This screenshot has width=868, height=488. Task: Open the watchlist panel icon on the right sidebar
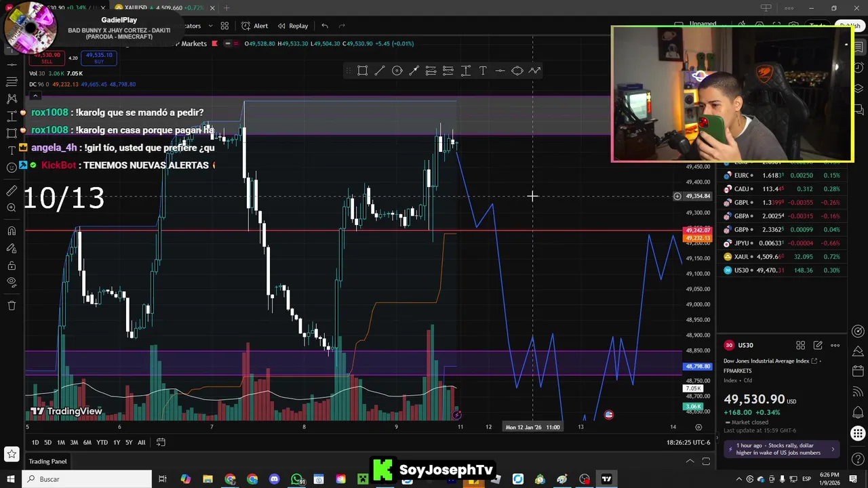(859, 47)
